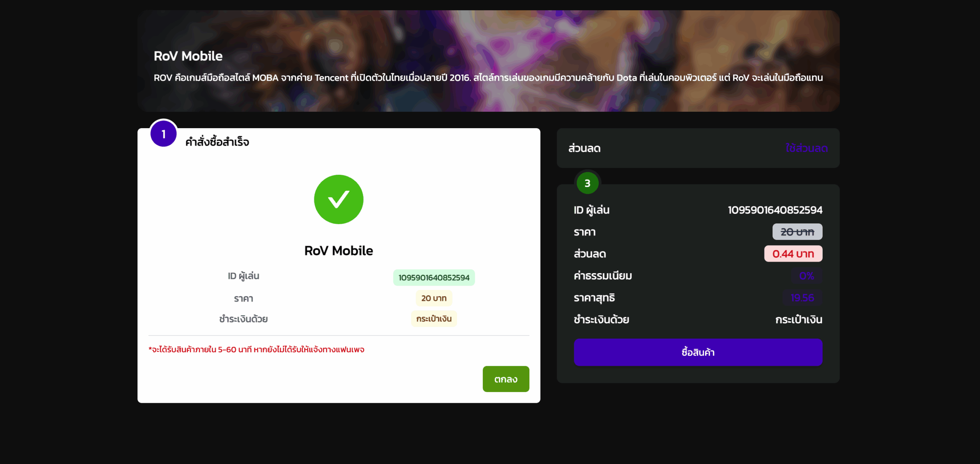Confirm with the green ตกลง button
Viewport: 980px width, 464px height.
pyautogui.click(x=506, y=379)
